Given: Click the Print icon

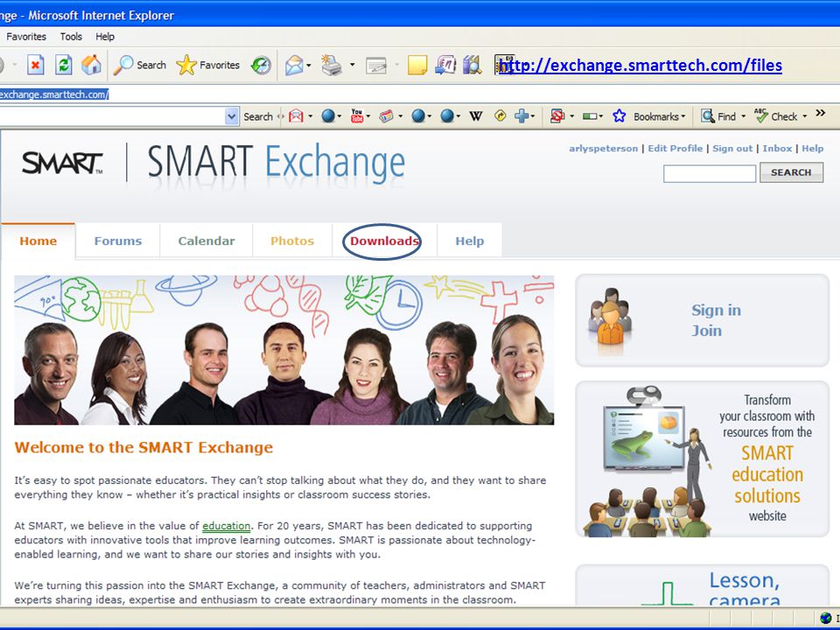Looking at the screenshot, I should point(332,66).
